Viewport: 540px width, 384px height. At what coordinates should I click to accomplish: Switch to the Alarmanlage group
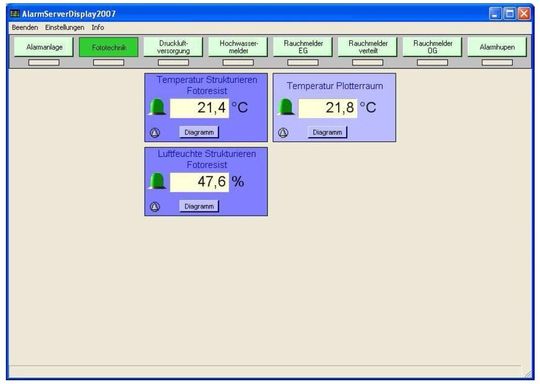(44, 47)
